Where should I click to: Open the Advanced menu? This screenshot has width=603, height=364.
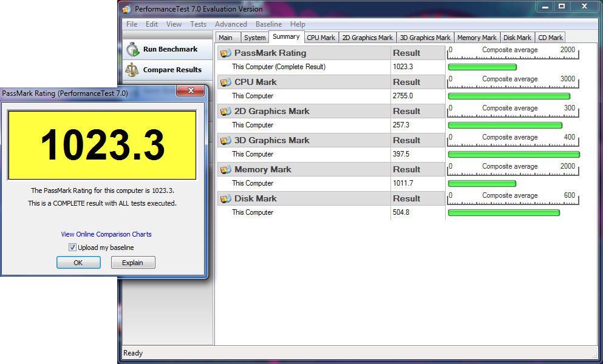tap(231, 24)
